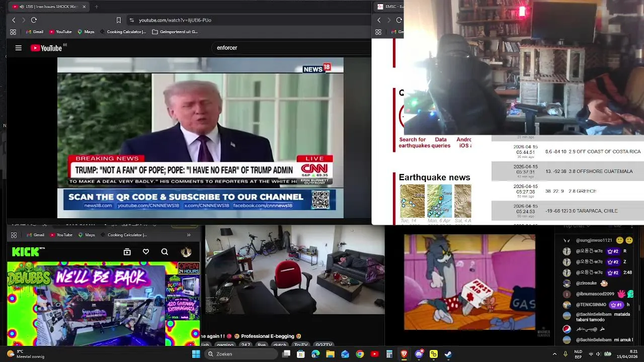The image size is (644, 362).
Task: Expand Geïmporteerd uit G... bookmarks folder
Action: (175, 32)
